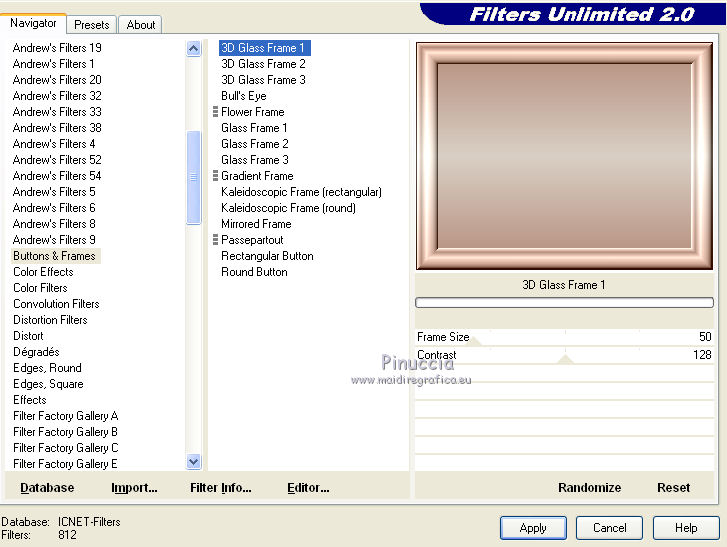Pick the Mirrored Frame filter

click(x=256, y=224)
